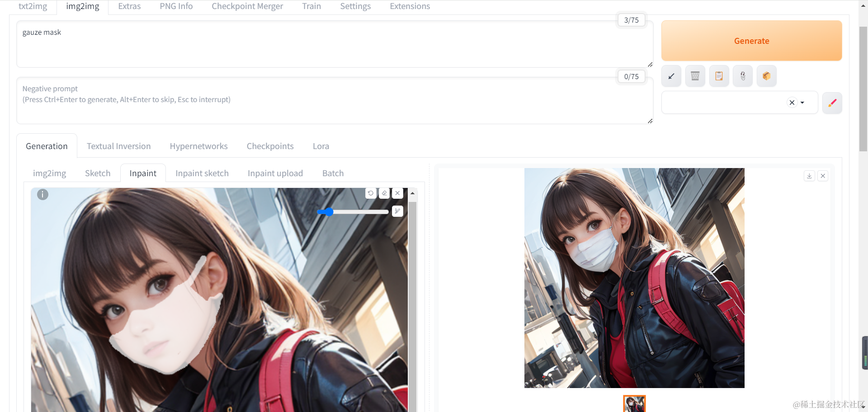Open the Settings tab
868x412 pixels.
355,6
